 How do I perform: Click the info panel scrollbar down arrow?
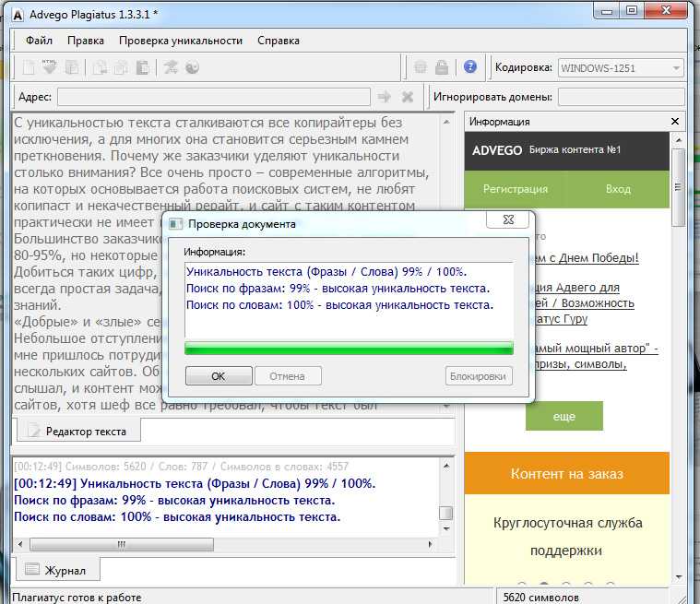click(678, 577)
